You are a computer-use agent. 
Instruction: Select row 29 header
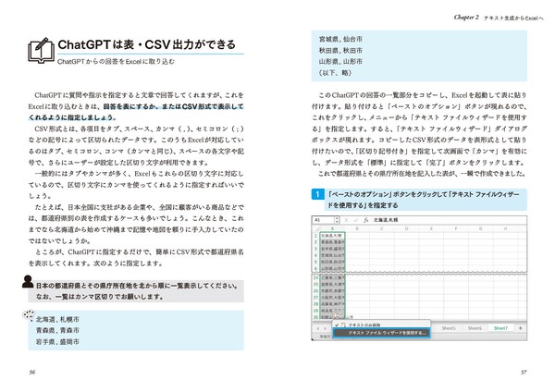point(315,311)
